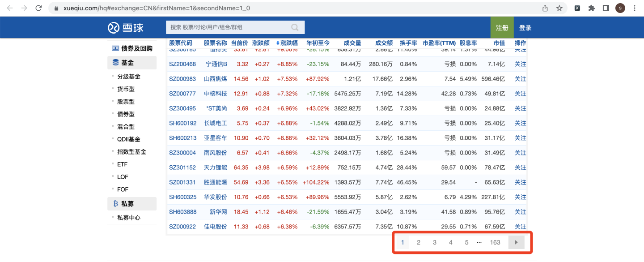Go to page 2

[419, 242]
